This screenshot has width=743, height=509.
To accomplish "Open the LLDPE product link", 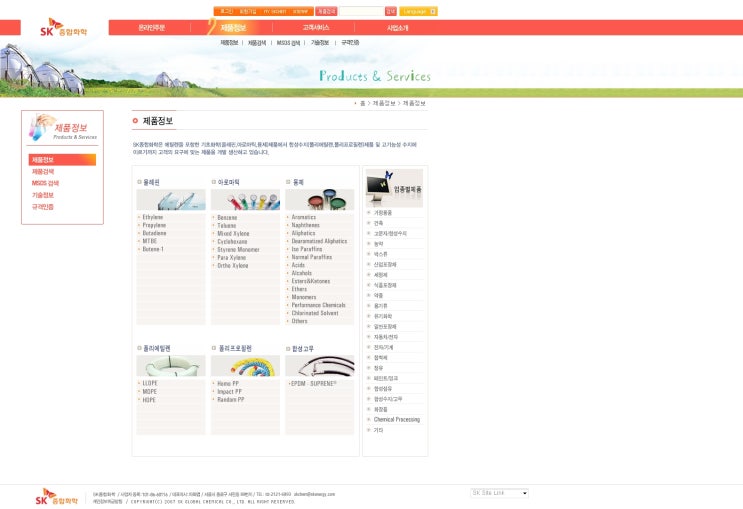I will click(150, 383).
